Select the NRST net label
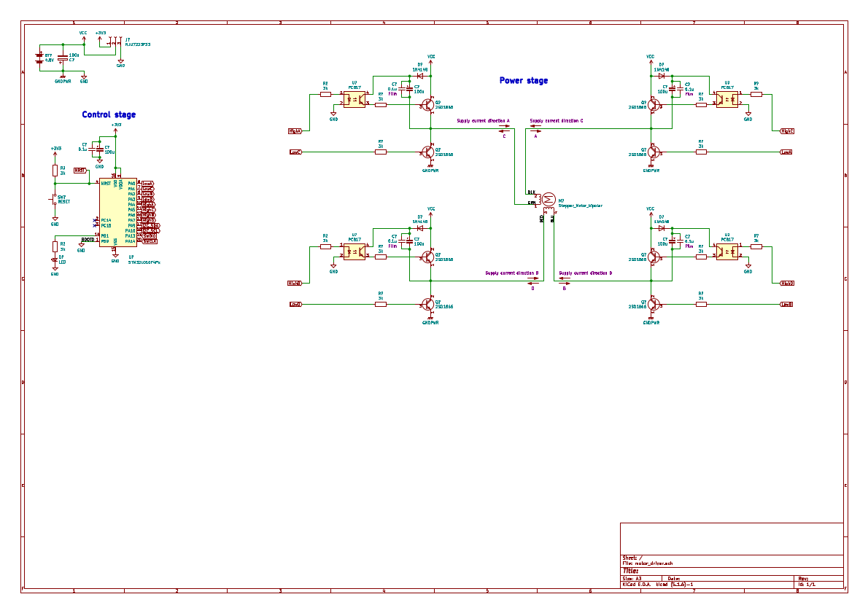The height and width of the screenshot is (613, 868). coord(80,171)
